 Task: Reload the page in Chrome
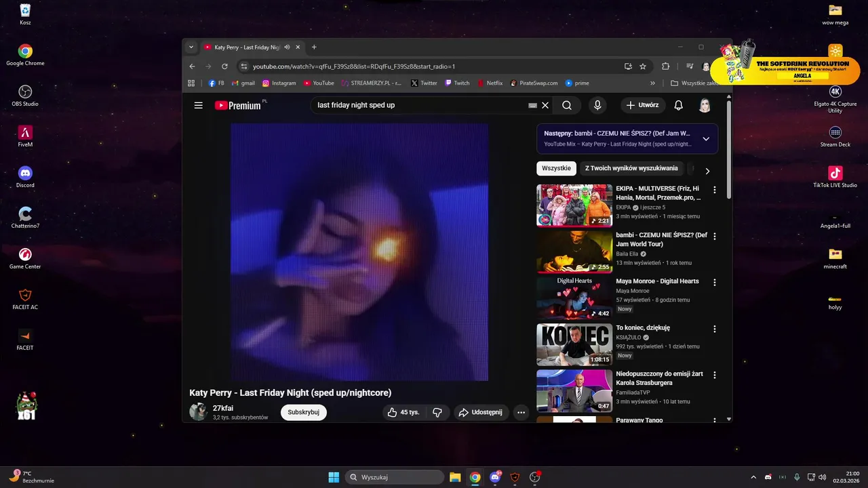(x=224, y=66)
